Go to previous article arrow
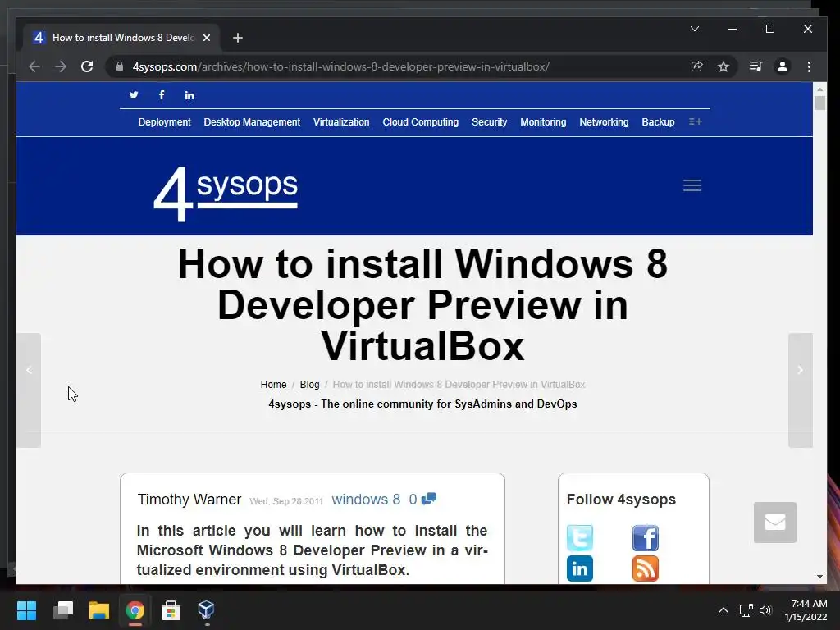The width and height of the screenshot is (840, 630). [29, 390]
